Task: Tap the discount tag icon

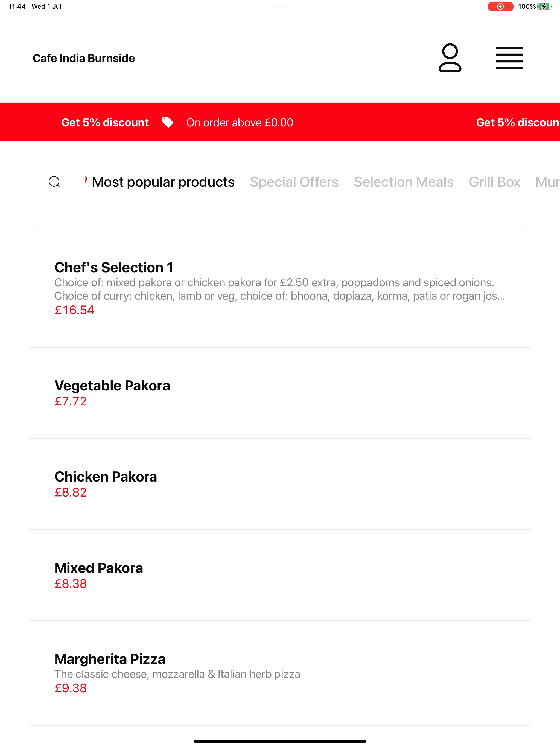Action: click(x=168, y=122)
